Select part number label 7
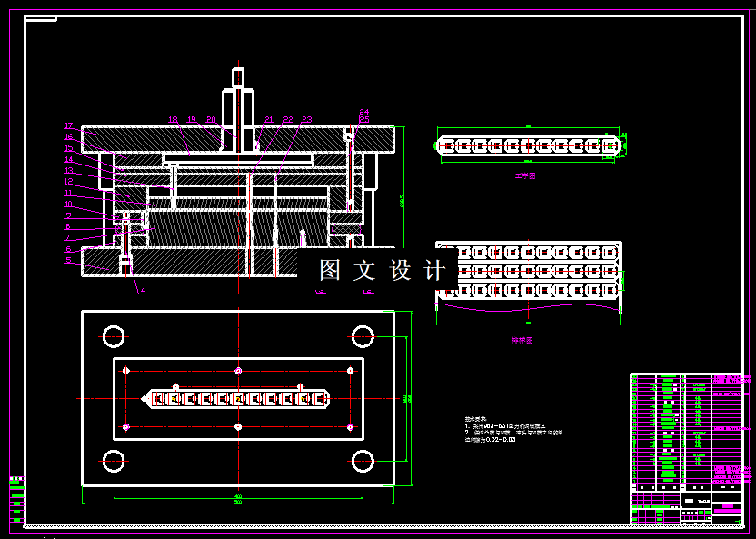Viewport: 756px width, 539px height. [68, 237]
